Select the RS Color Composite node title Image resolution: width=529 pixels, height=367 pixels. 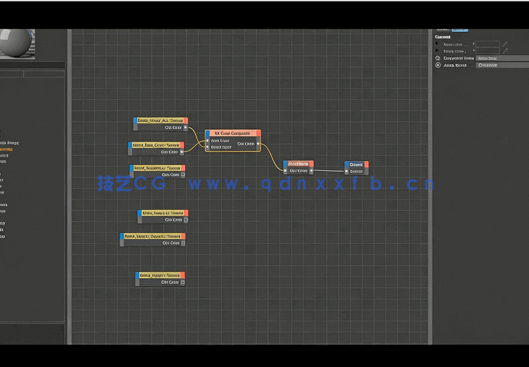[233, 134]
